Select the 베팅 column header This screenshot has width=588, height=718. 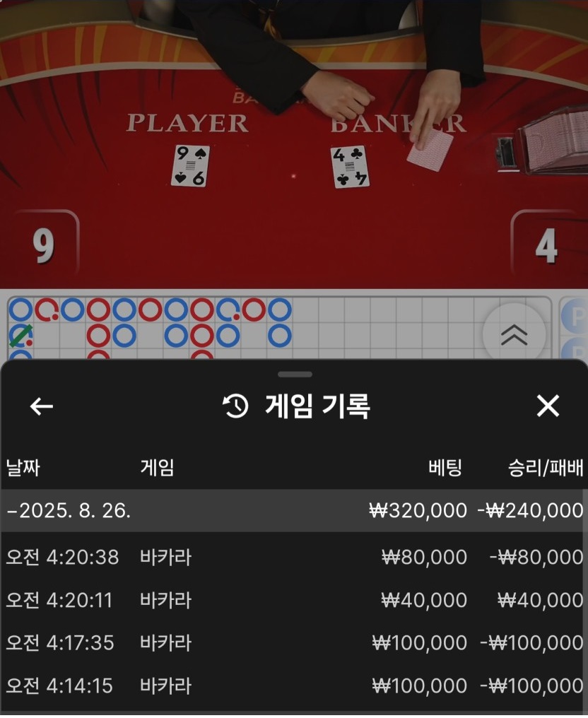click(445, 468)
